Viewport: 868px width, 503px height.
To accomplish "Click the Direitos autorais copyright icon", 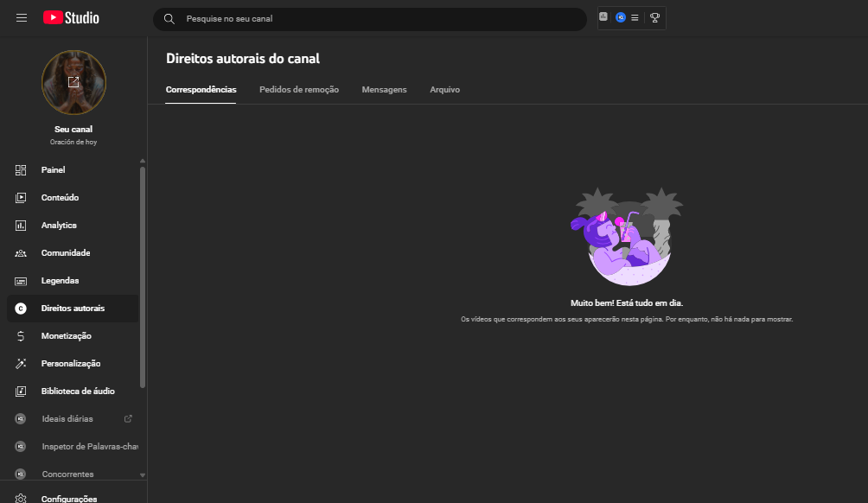I will click(21, 309).
